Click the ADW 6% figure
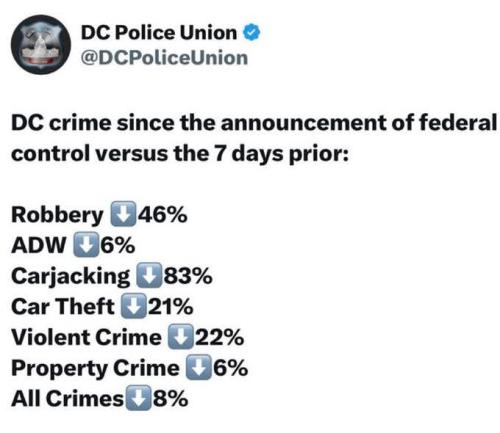Viewport: 500px width, 433px height. [118, 245]
